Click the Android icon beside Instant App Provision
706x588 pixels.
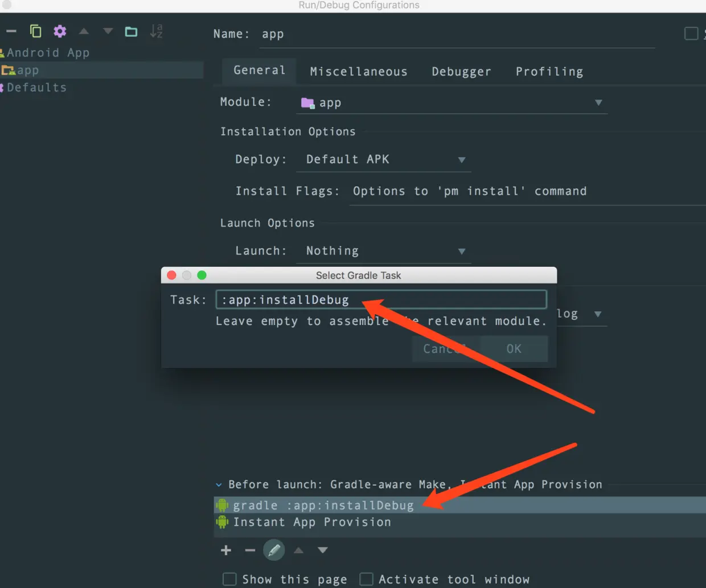point(223,522)
